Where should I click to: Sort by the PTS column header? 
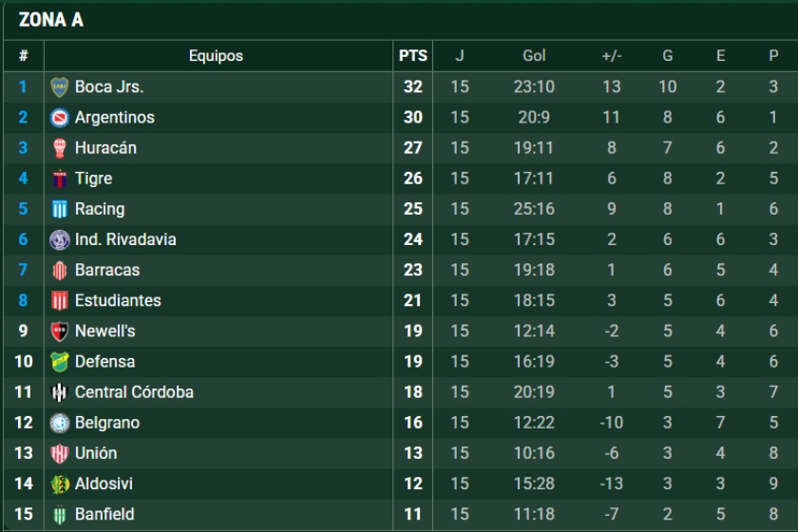pyautogui.click(x=412, y=55)
